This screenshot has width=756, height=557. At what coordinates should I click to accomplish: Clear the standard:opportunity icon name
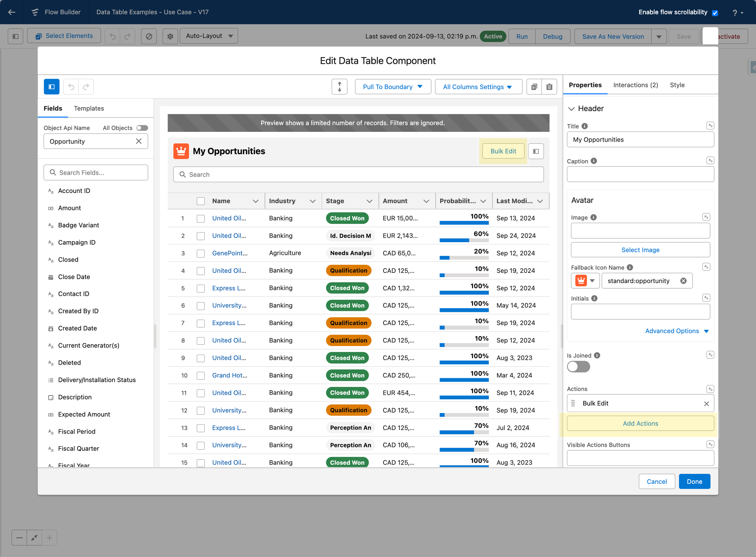click(x=683, y=281)
